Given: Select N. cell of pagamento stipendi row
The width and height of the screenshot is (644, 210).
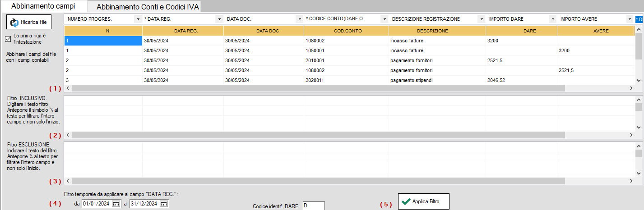Looking at the screenshot, I should pyautogui.click(x=103, y=80).
